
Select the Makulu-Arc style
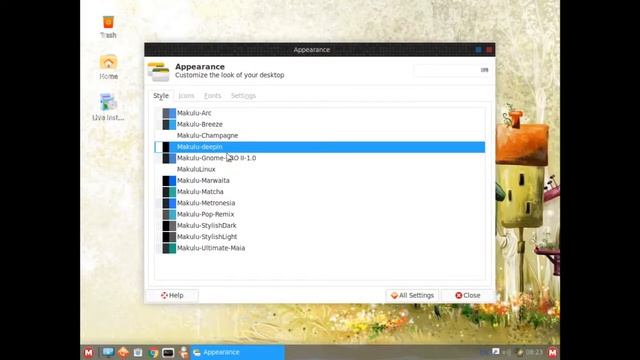(320, 113)
